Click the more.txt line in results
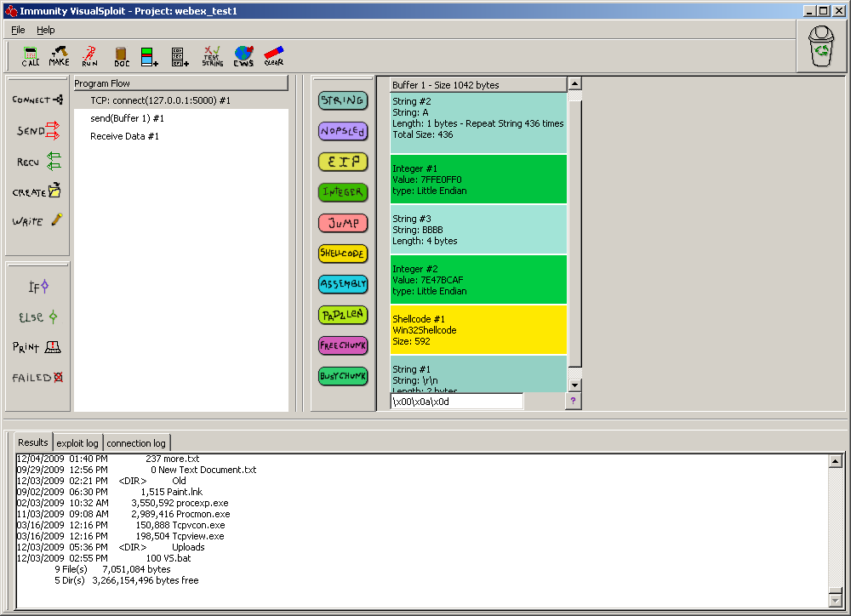The width and height of the screenshot is (851, 616). (x=108, y=459)
